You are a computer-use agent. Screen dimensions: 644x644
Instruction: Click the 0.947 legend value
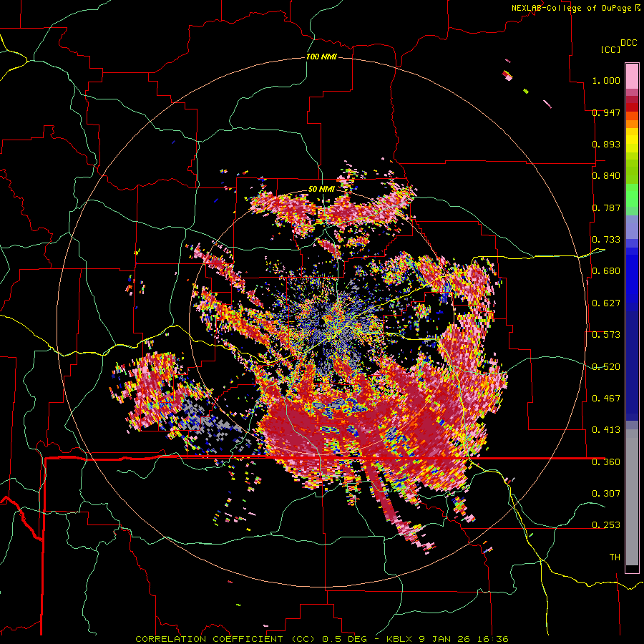[606, 112]
